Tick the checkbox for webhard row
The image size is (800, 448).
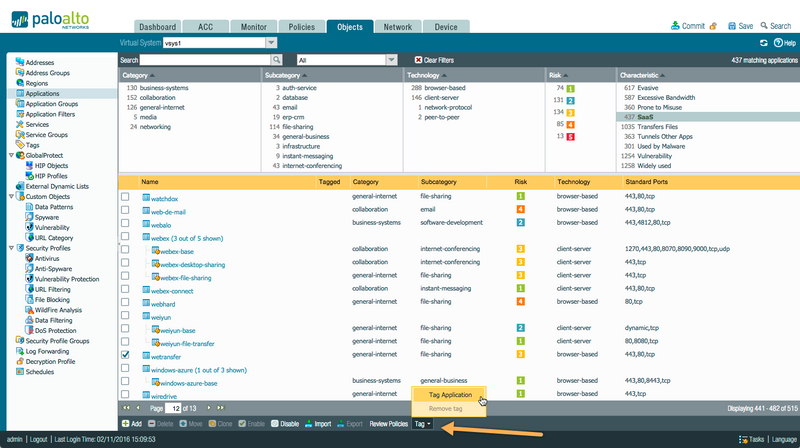click(x=125, y=302)
